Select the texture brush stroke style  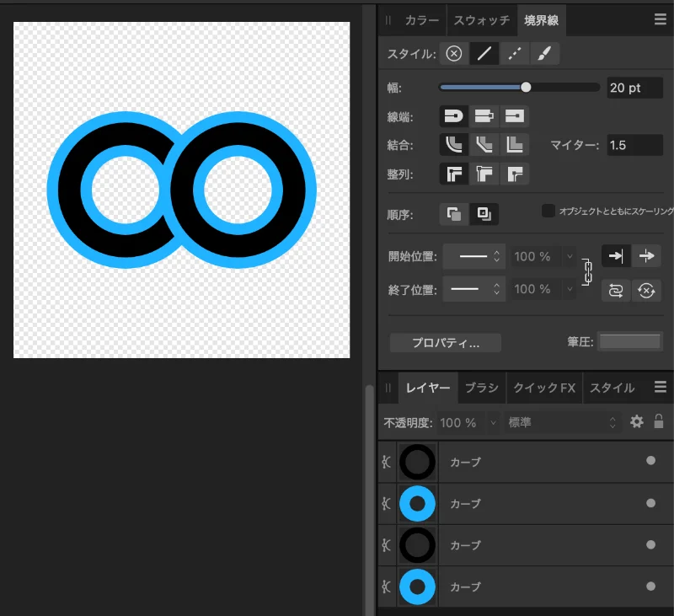[x=544, y=54]
